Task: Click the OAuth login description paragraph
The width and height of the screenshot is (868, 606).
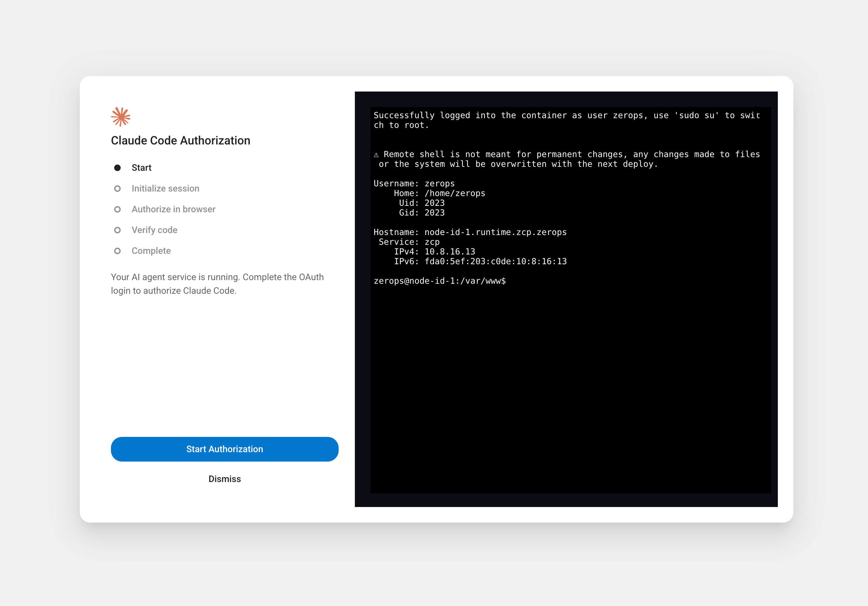Action: [x=217, y=284]
